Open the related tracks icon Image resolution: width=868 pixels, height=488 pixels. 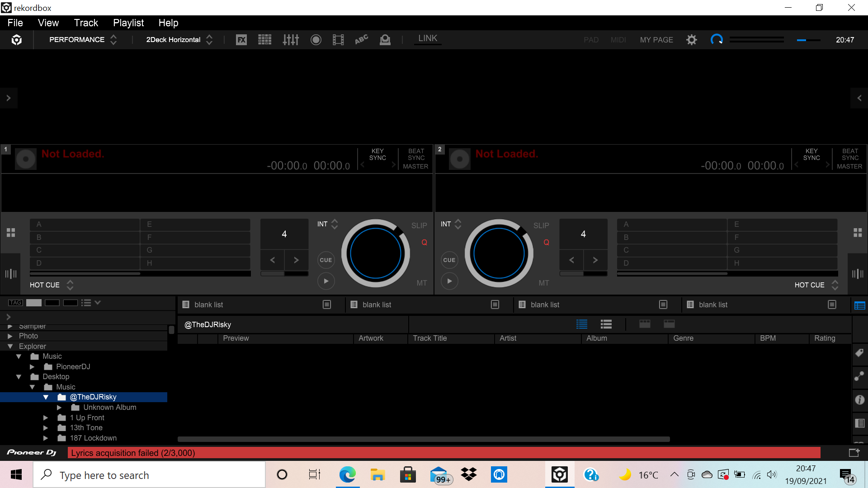[859, 376]
